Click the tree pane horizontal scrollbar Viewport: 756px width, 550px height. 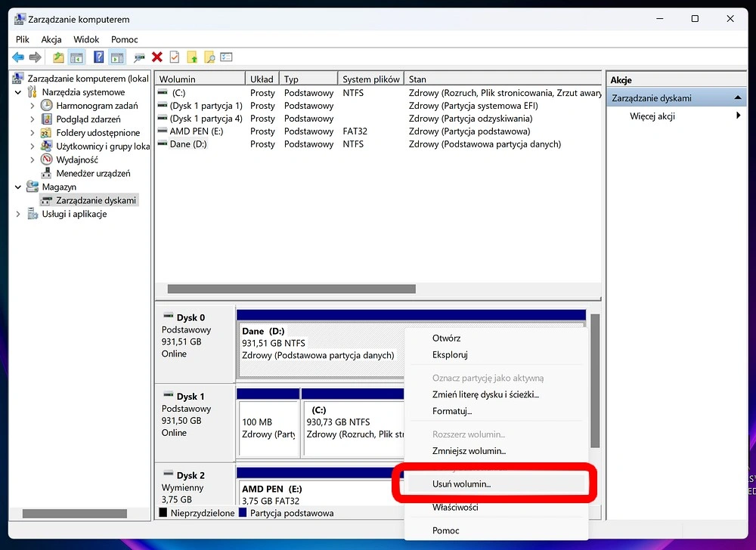[x=75, y=514]
